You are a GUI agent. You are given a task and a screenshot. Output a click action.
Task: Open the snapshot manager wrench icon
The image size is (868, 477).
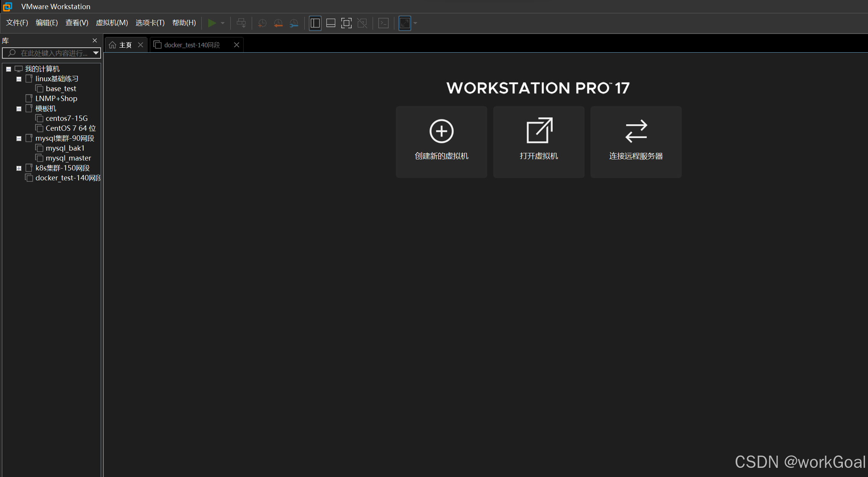point(294,23)
